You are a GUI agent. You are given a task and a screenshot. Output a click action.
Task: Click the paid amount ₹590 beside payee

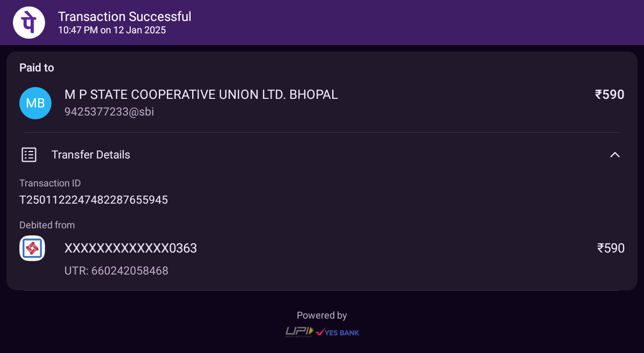610,95
